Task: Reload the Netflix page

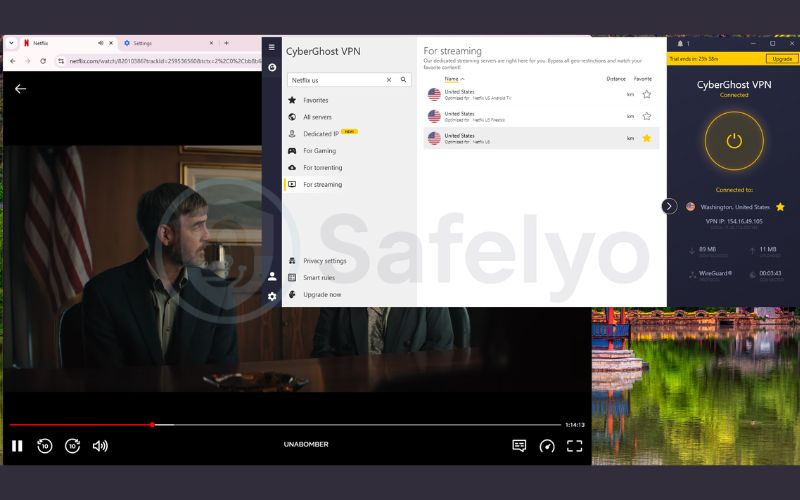Action: point(43,61)
